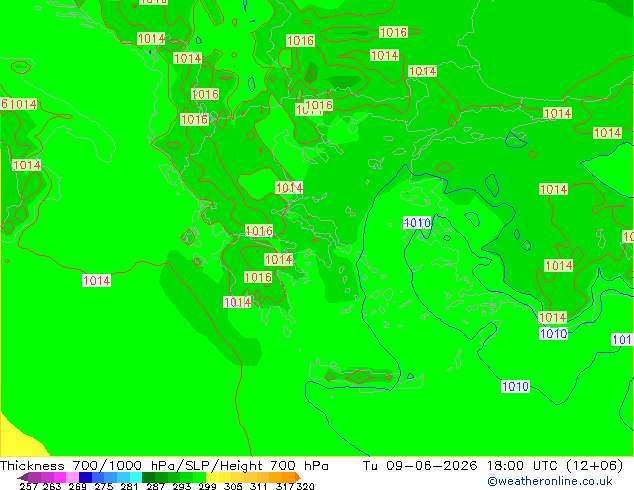This screenshot has height=490, width=634.
Task: Click legend value 287
Action: point(155,486)
